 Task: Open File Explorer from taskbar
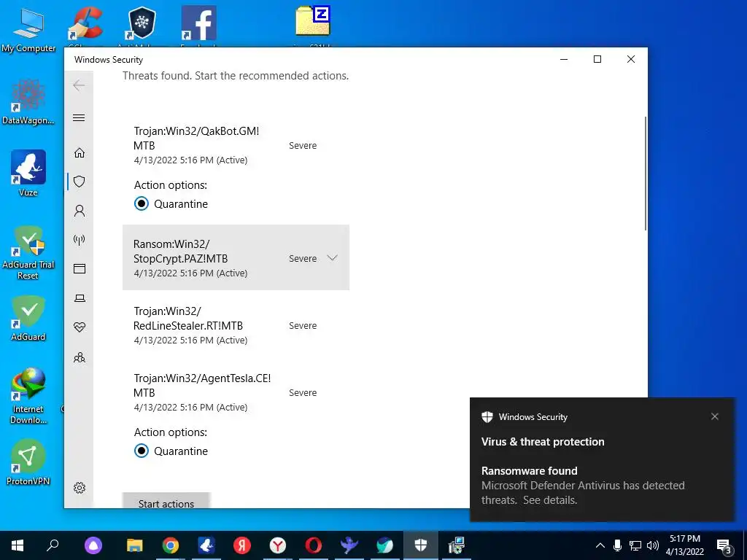point(134,545)
